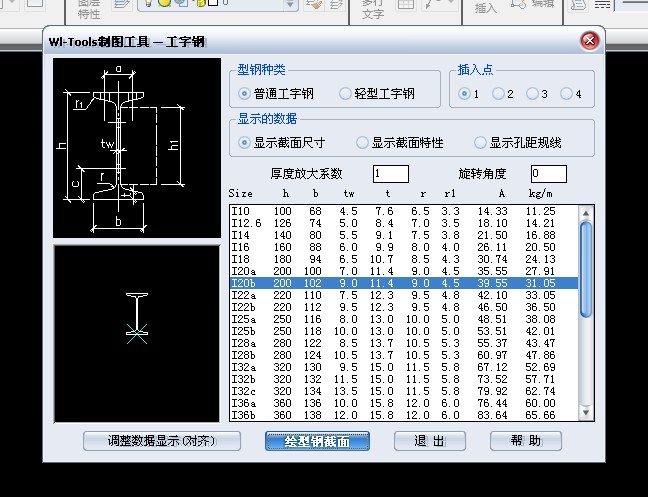Viewport: 648px width, 497px height.
Task: Select the I12.6 row
Action: coord(403,223)
